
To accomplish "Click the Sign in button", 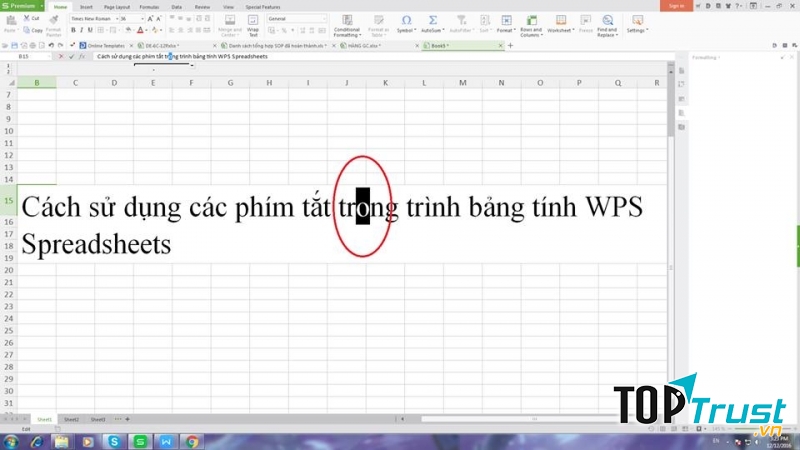I will tap(676, 6).
